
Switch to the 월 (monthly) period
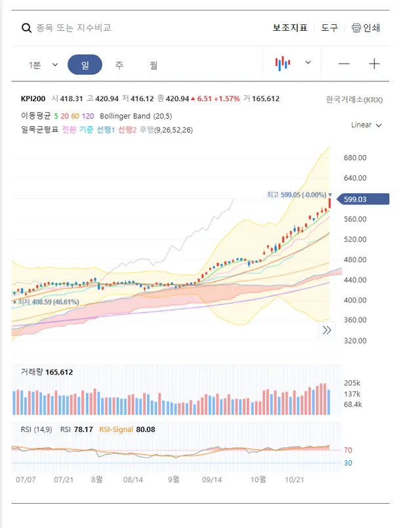coord(154,65)
